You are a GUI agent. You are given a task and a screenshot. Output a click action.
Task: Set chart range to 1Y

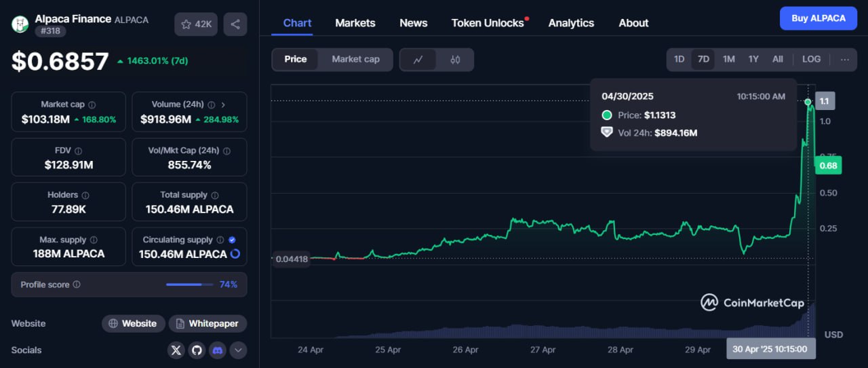753,59
